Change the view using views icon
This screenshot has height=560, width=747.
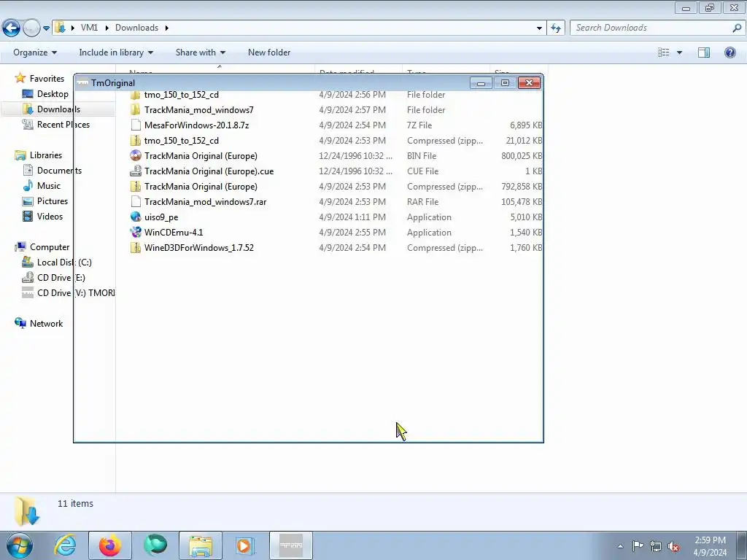coord(664,52)
